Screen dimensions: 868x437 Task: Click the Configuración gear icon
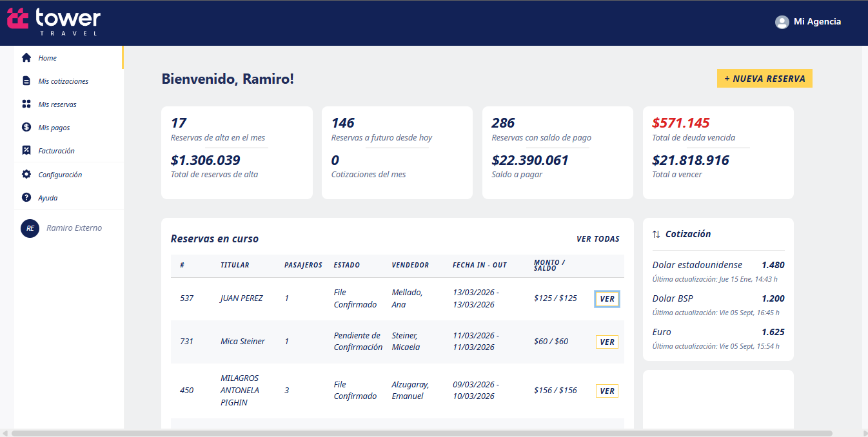[x=26, y=175]
